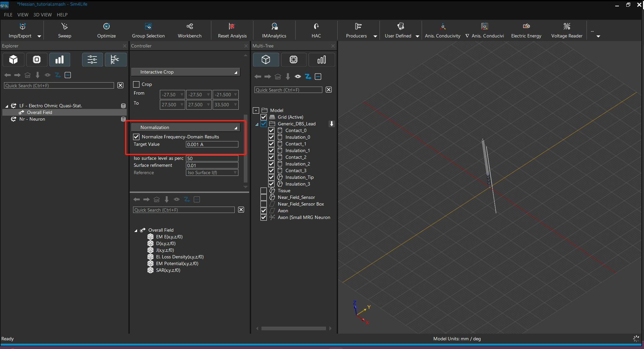Uncheck Normalize Frequency-Domain Results
644x349 pixels.
(136, 137)
